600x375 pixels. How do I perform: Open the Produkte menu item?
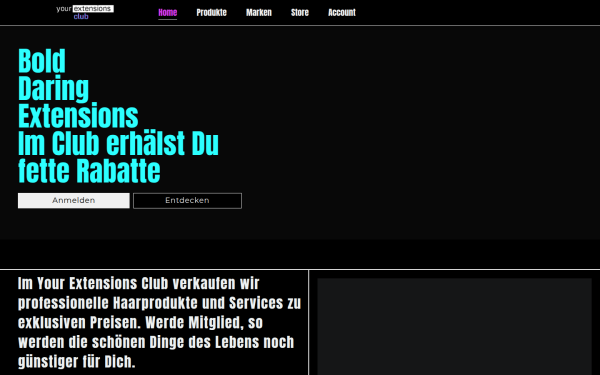[212, 13]
